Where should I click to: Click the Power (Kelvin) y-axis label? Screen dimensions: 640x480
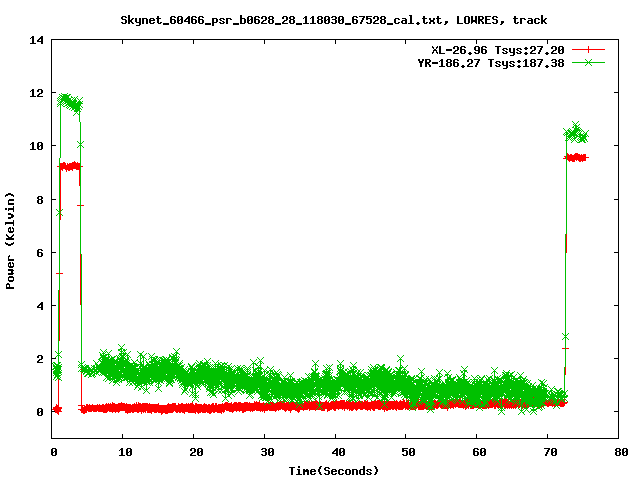(10, 241)
